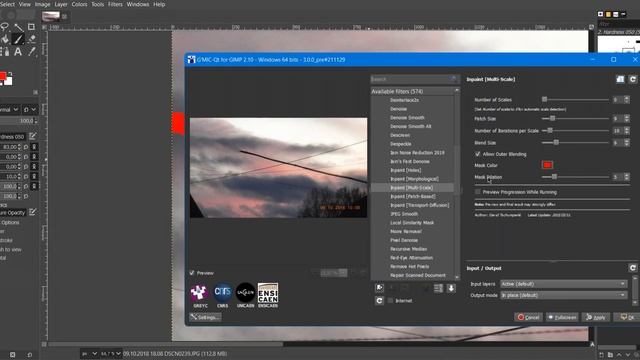
Task: Open the Mask Color red swatch
Action: click(547, 165)
